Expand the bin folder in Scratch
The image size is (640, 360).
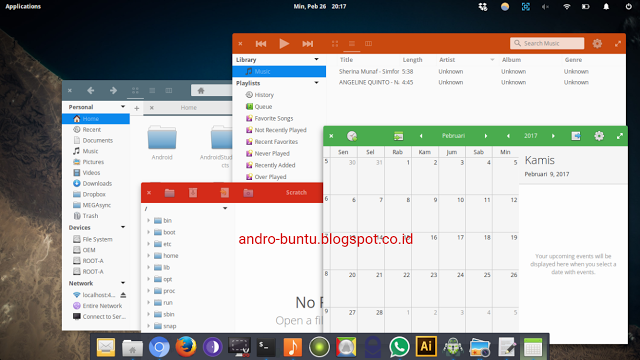(149, 220)
